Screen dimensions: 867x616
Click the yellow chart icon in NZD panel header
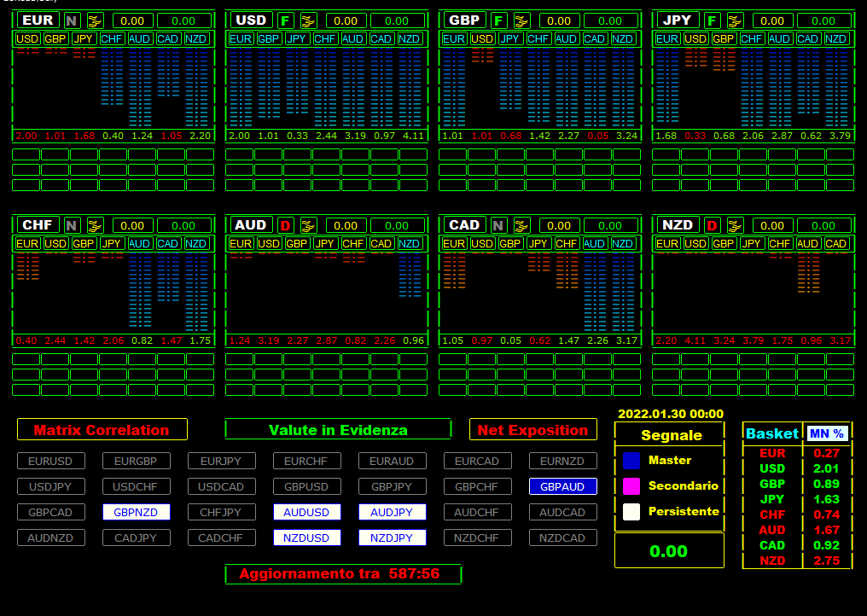coord(735,225)
